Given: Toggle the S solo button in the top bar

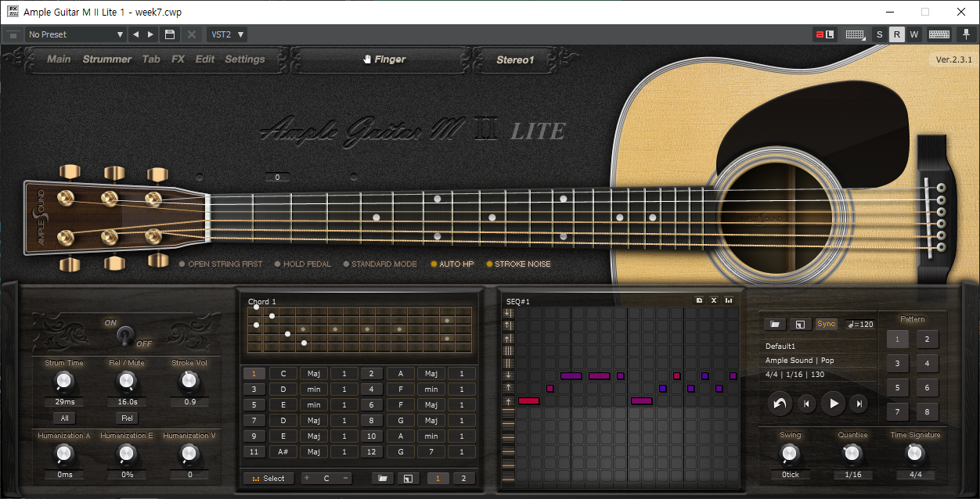Looking at the screenshot, I should click(x=880, y=34).
